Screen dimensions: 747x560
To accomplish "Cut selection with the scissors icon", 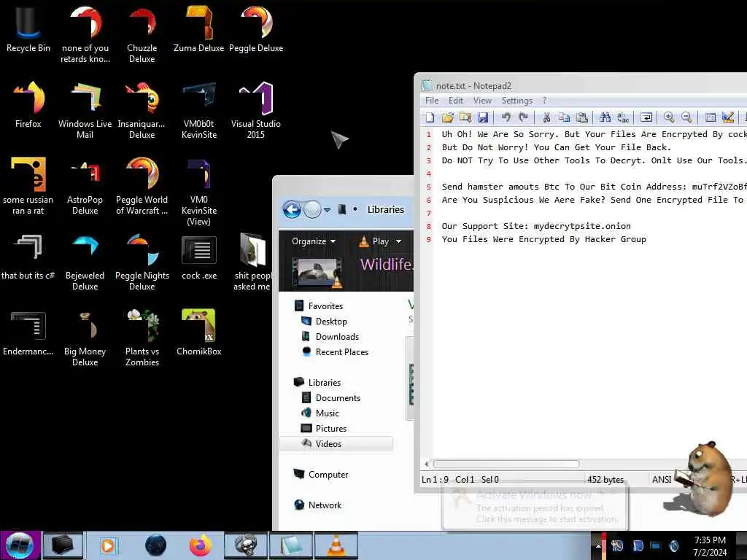I will [x=546, y=117].
